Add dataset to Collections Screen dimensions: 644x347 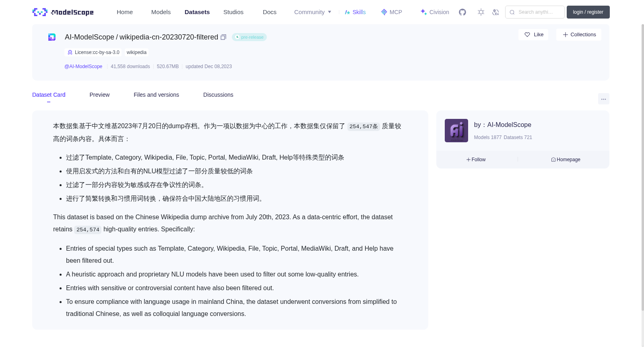point(579,35)
